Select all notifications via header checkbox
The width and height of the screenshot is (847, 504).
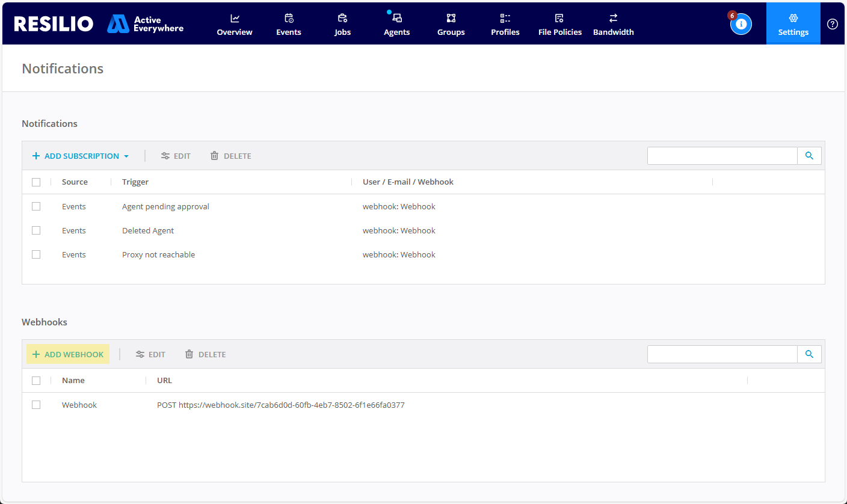(x=36, y=182)
